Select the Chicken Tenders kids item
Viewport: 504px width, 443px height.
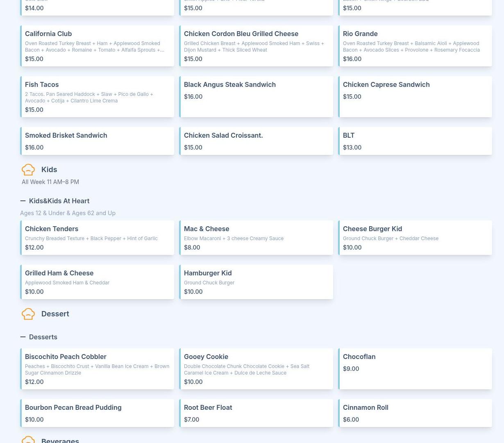point(97,238)
